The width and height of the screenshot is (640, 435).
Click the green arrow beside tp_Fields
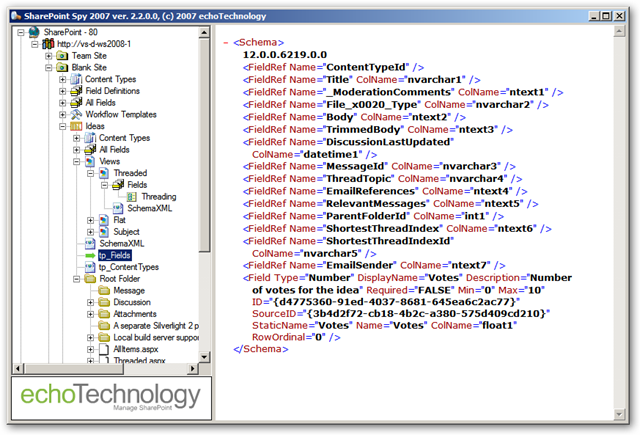[90, 255]
